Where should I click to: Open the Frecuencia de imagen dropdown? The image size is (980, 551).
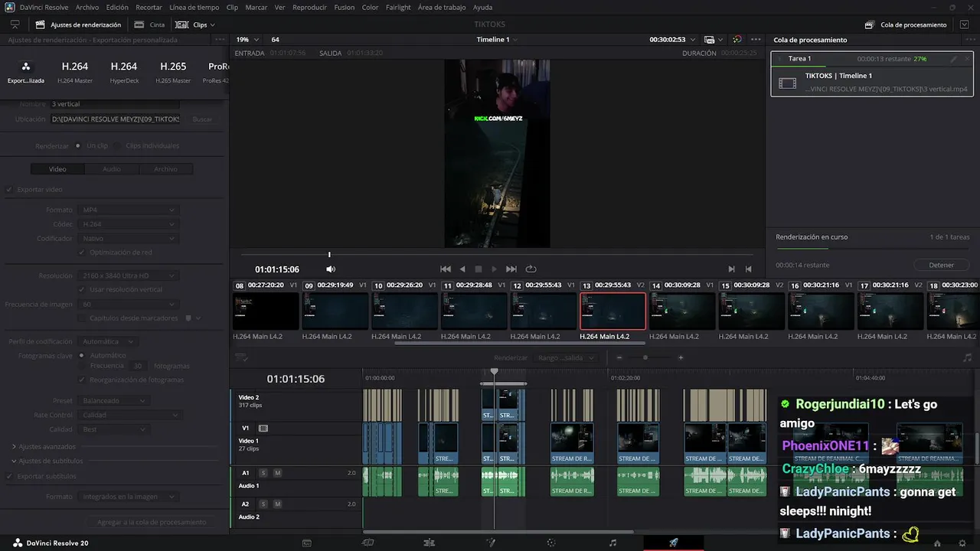click(x=127, y=304)
